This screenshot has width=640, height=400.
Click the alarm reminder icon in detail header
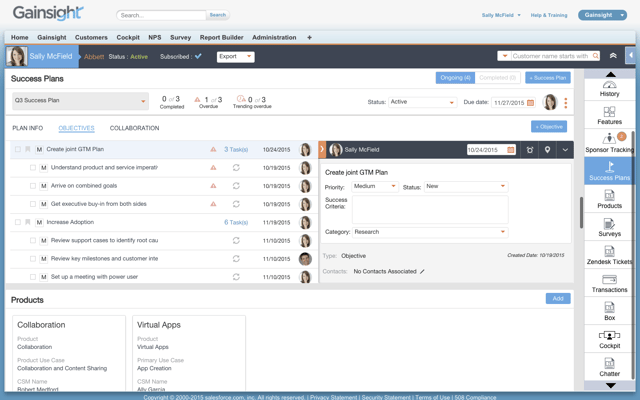click(530, 150)
